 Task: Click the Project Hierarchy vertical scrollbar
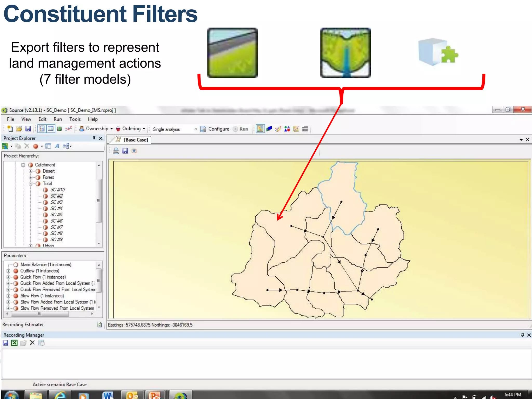[x=99, y=200]
